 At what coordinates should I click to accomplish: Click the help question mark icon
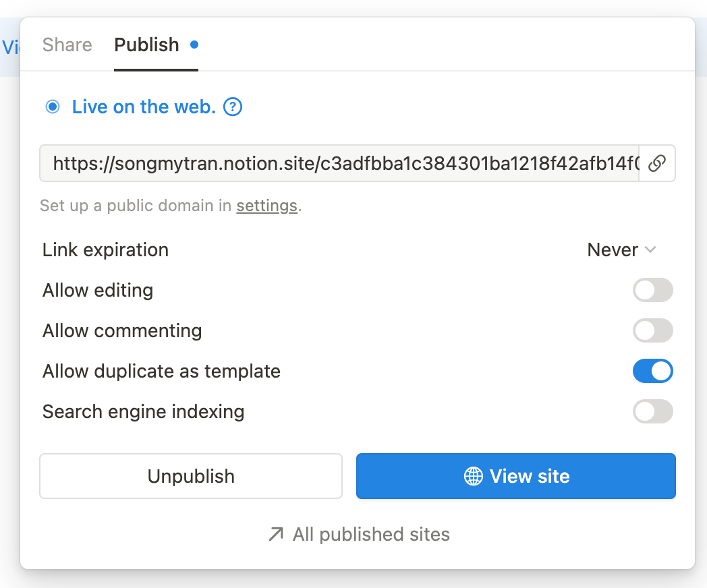[x=233, y=107]
